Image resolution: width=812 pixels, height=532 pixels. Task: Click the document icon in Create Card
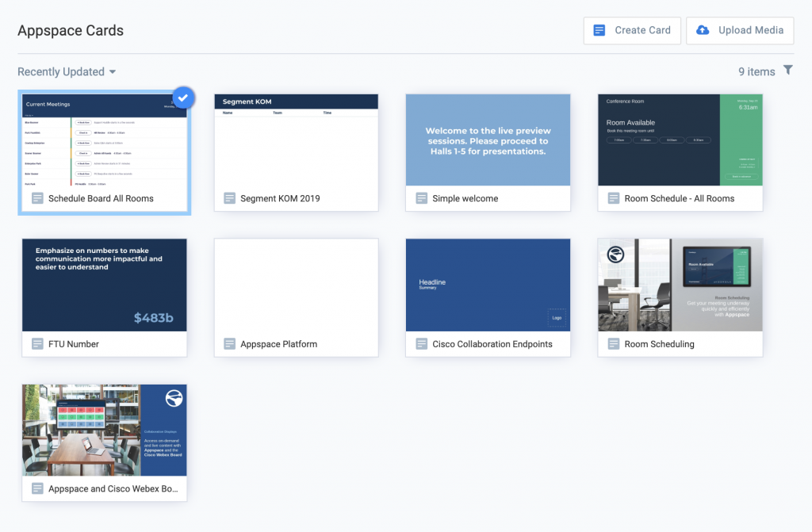coord(599,31)
